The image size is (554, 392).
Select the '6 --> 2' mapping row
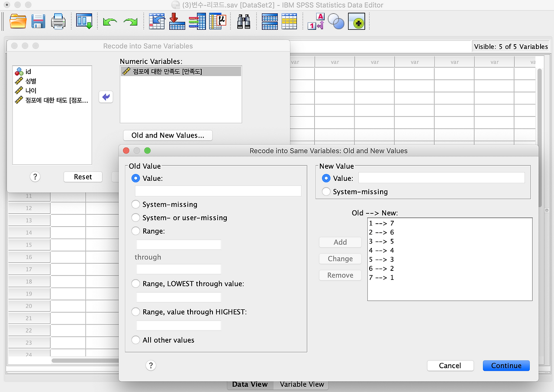coord(450,269)
